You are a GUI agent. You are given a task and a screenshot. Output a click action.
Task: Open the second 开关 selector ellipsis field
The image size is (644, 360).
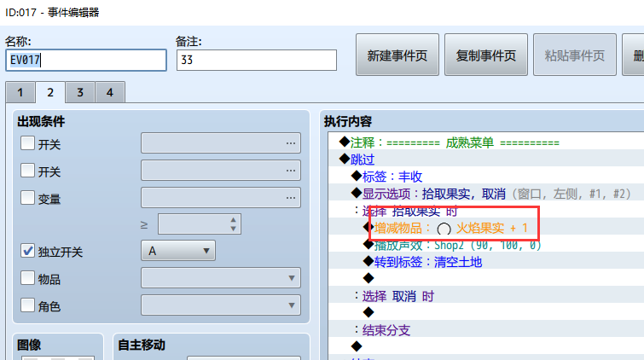[x=221, y=170]
